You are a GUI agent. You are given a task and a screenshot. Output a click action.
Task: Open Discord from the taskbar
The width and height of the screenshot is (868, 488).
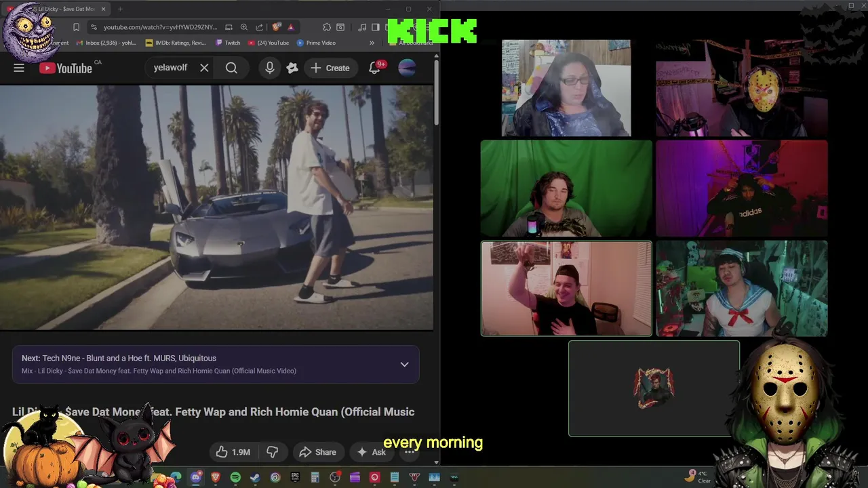click(196, 477)
